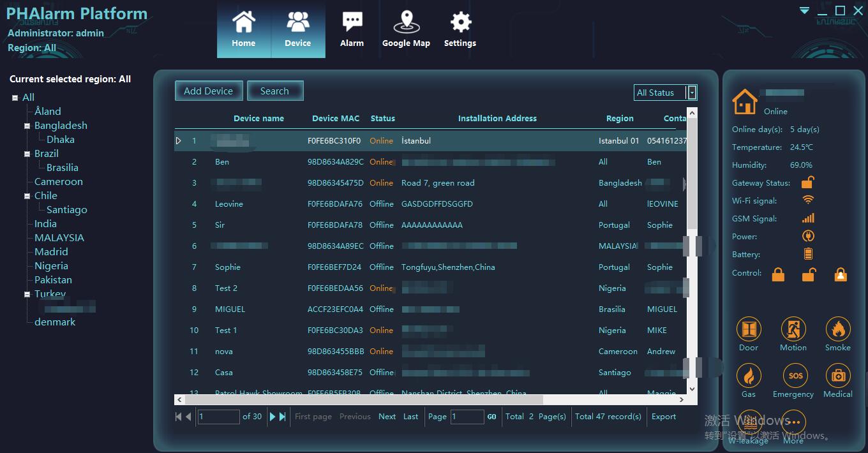Click the Door sensor icon
Screen dimensions: 868x453
click(x=749, y=329)
